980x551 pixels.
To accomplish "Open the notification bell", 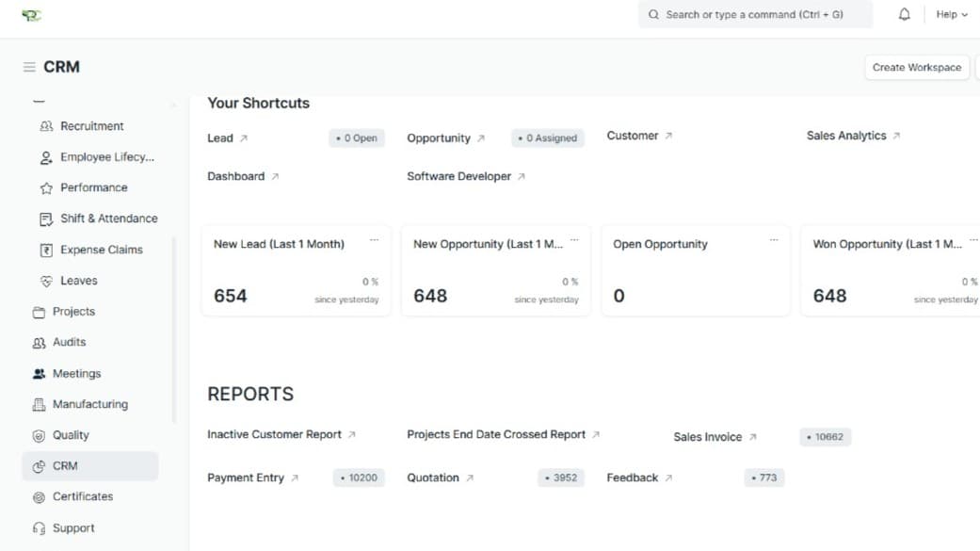I will tap(903, 14).
